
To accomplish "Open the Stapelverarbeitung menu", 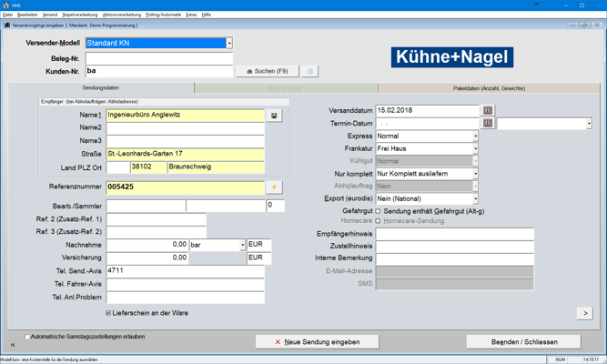I will (x=79, y=15).
